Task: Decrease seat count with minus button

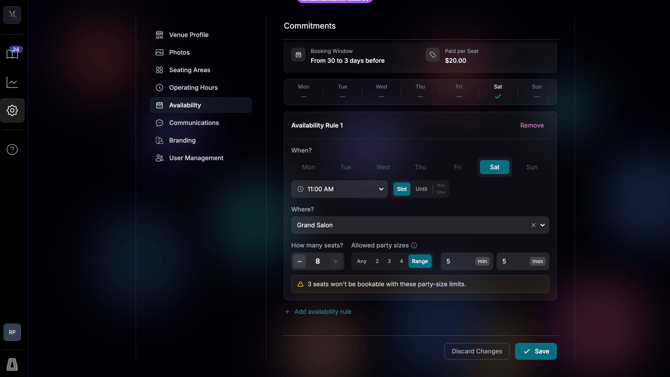Action: coord(300,261)
